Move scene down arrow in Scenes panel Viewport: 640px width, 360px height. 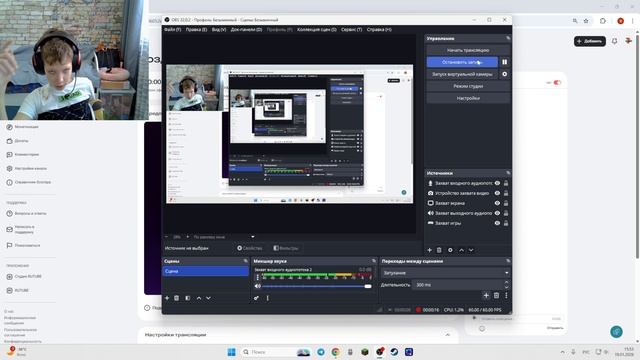click(209, 298)
